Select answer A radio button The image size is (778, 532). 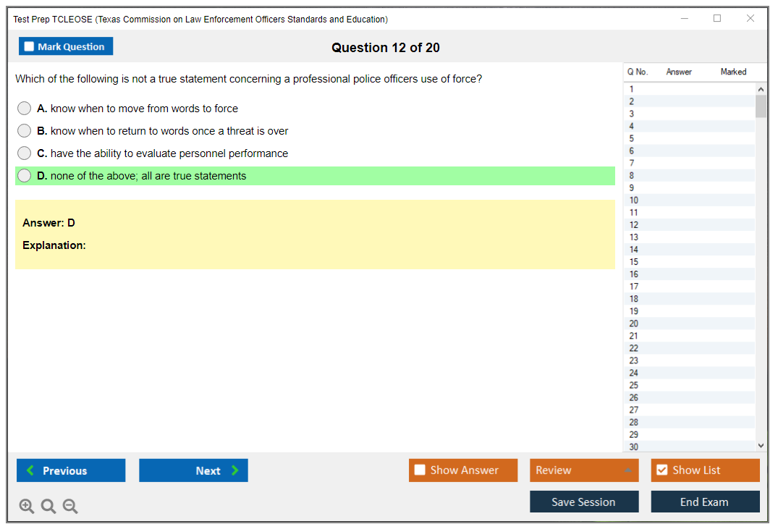[25, 109]
